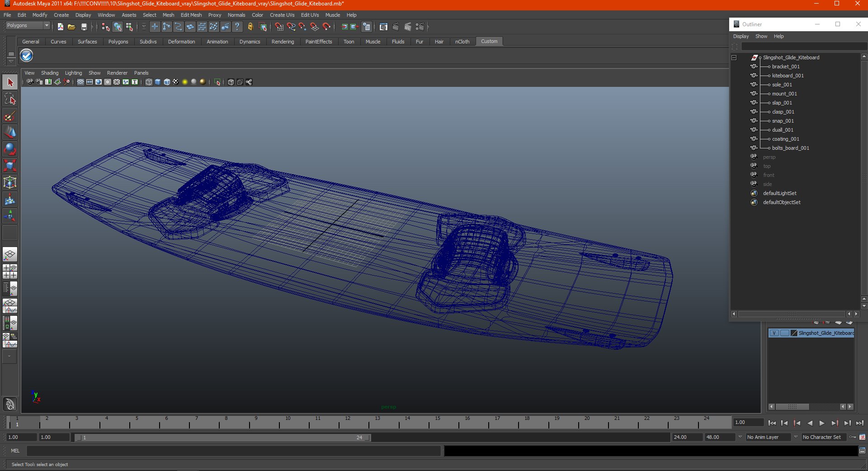
Task: Toggle smooth shade all blue cube
Action: pos(158,82)
